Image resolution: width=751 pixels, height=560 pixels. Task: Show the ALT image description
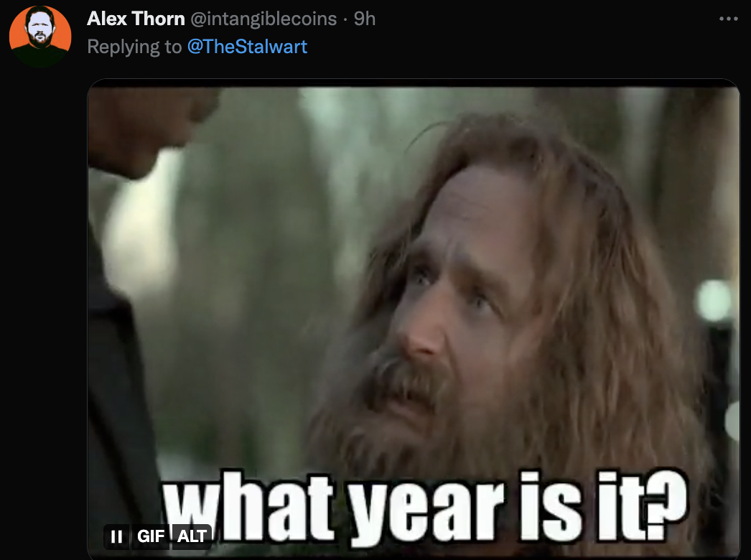(x=192, y=536)
